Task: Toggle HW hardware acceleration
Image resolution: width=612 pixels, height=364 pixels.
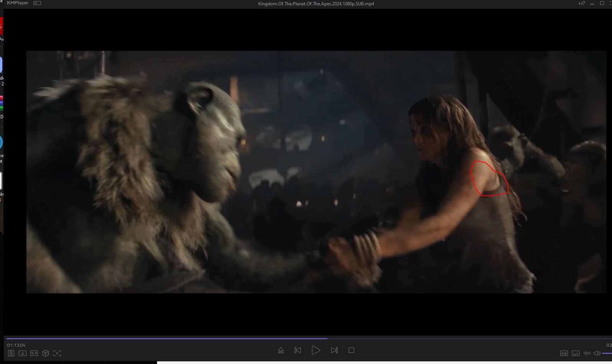Action: (564, 353)
